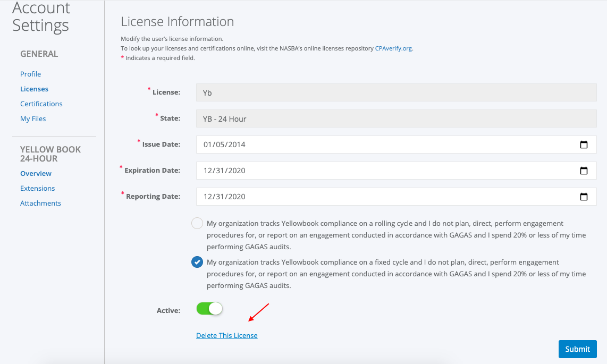
Task: Click the Account Settings title
Action: (x=41, y=16)
